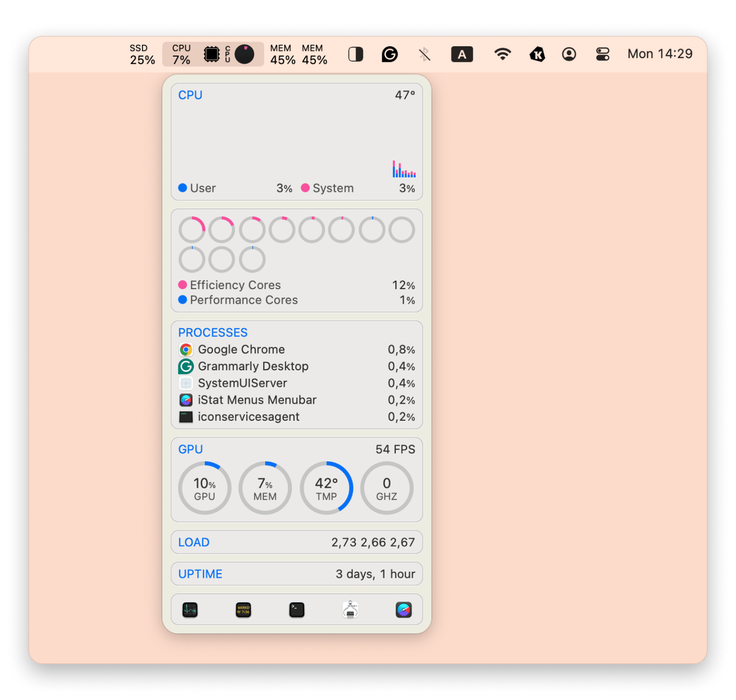Open the Mon 14:29 clock menu

pyautogui.click(x=660, y=54)
